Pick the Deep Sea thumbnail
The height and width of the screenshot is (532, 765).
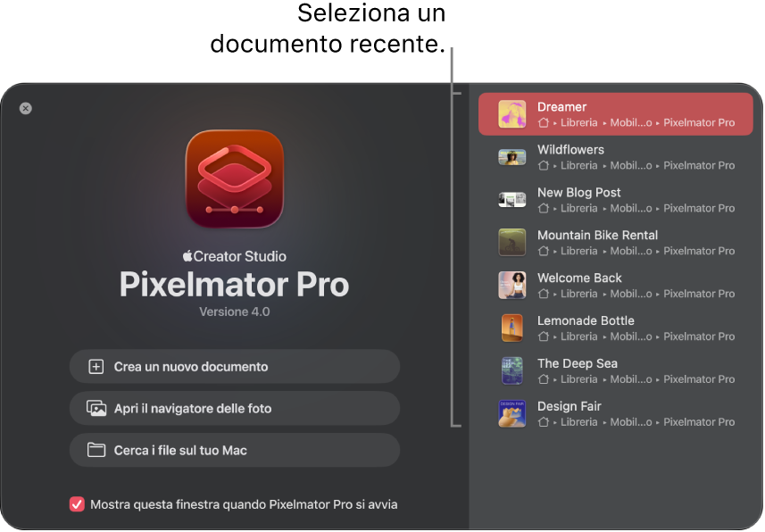(512, 370)
